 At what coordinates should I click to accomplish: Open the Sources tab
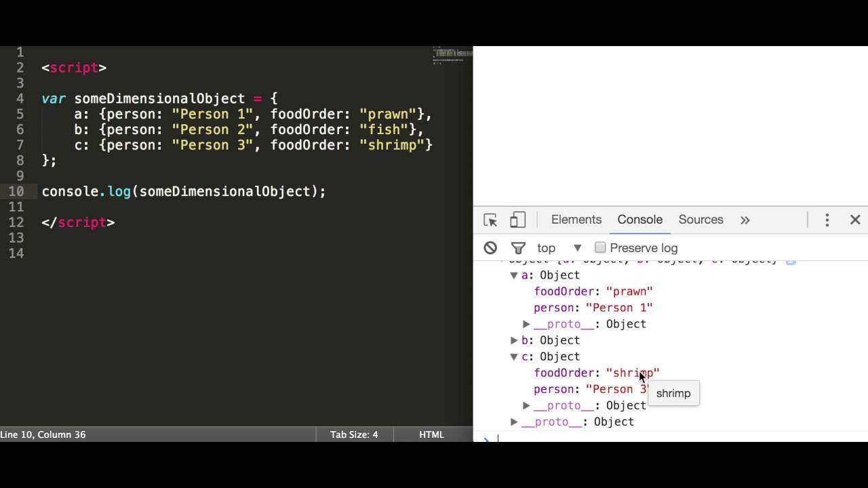(x=701, y=220)
